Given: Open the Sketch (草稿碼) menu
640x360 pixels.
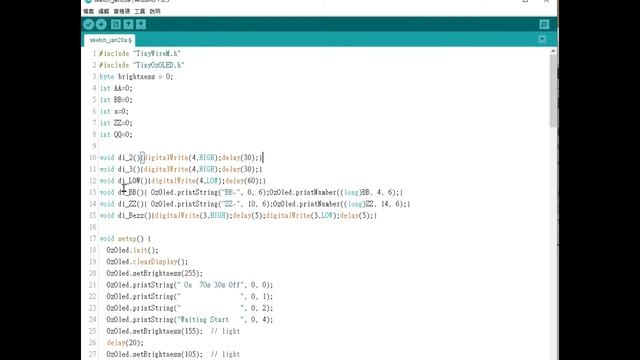Looking at the screenshot, I should point(122,11).
